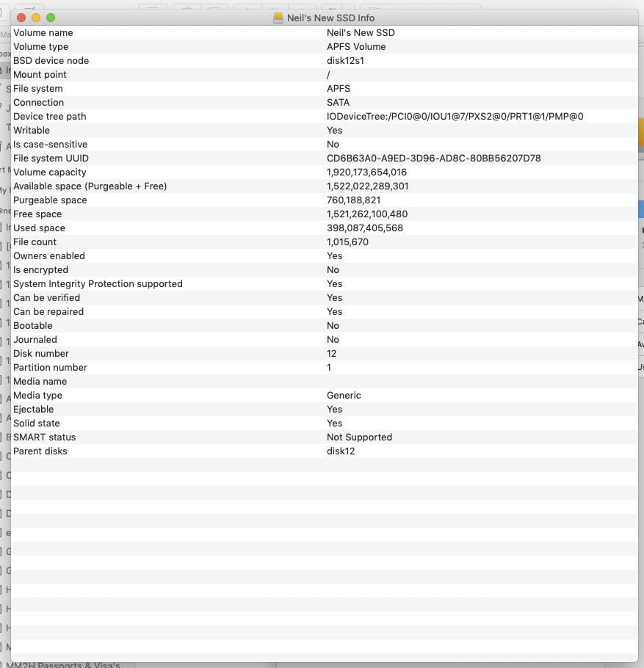
Task: Select the Mount point row label
Action: 40,75
